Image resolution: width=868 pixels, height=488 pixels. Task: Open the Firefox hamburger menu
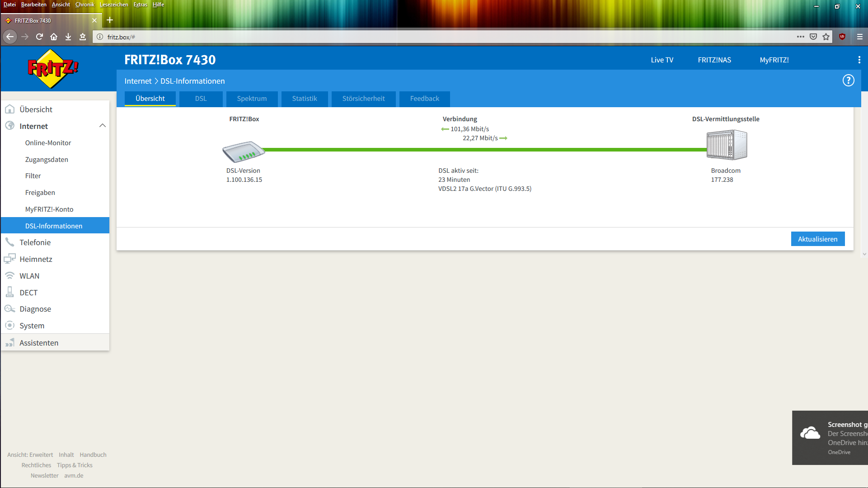(x=859, y=37)
